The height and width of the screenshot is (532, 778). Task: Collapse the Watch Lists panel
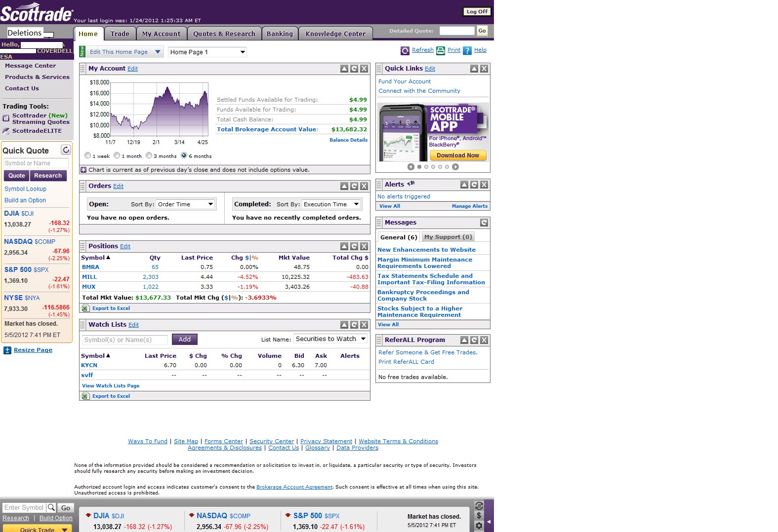344,325
